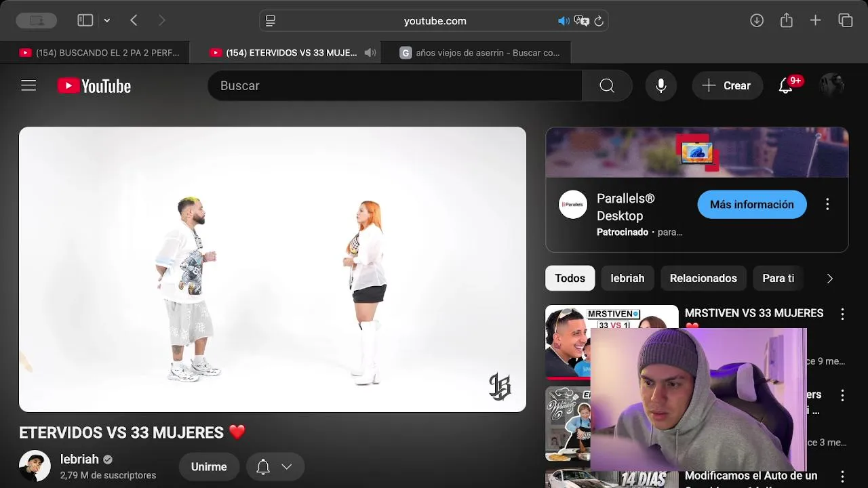Show Safari downloads

757,20
